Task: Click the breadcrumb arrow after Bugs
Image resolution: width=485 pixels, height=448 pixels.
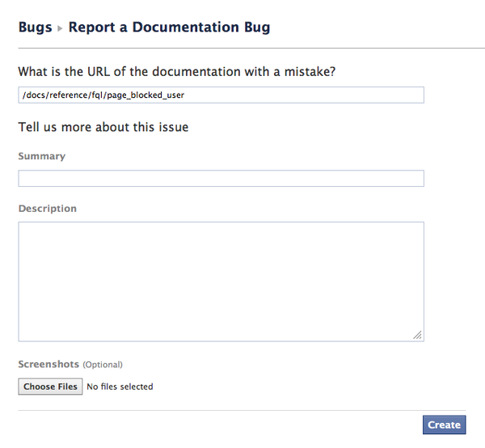Action: coord(60,28)
